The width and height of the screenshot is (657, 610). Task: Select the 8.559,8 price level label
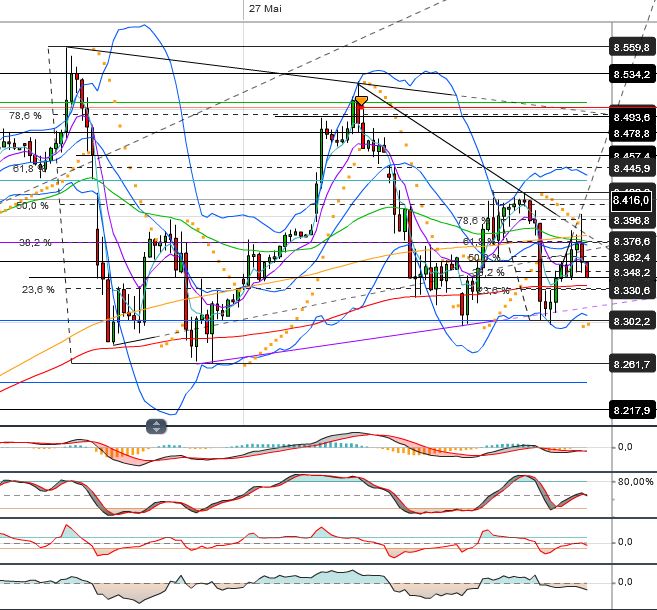(x=632, y=47)
